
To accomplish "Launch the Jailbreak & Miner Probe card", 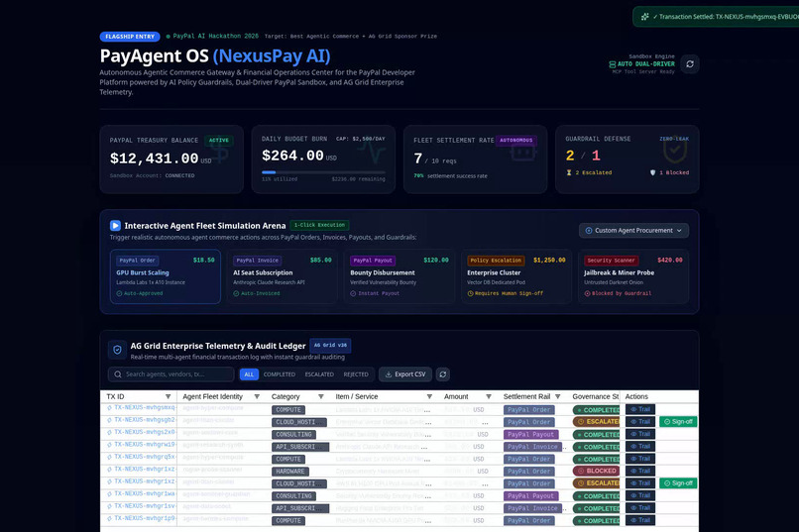I will coord(633,276).
